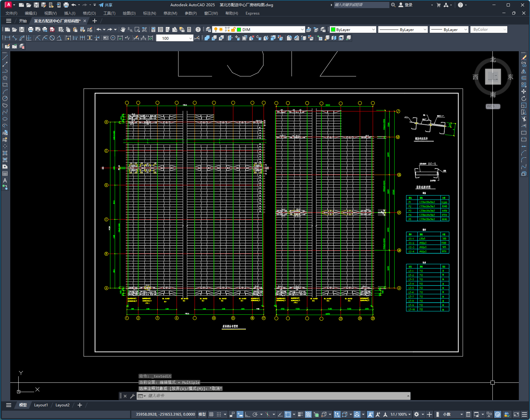Click the New drawing icon in standard toolbar
The height and width of the screenshot is (420, 530).
click(7, 29)
